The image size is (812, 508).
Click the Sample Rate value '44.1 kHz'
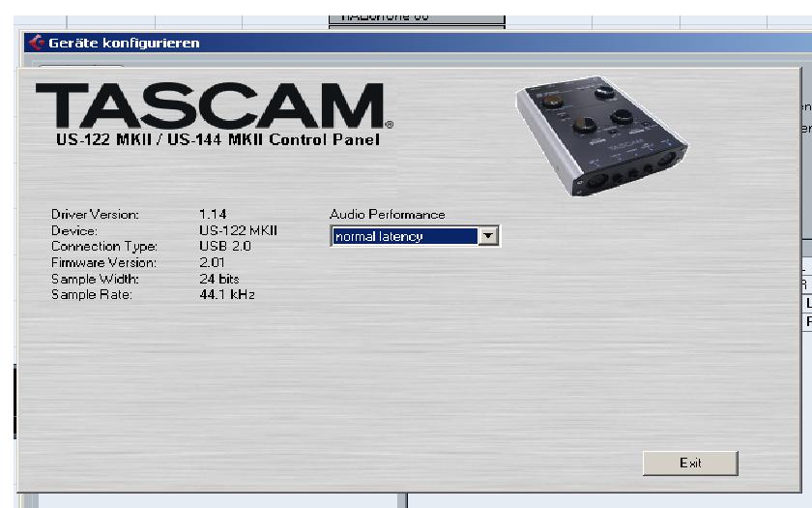click(x=227, y=295)
